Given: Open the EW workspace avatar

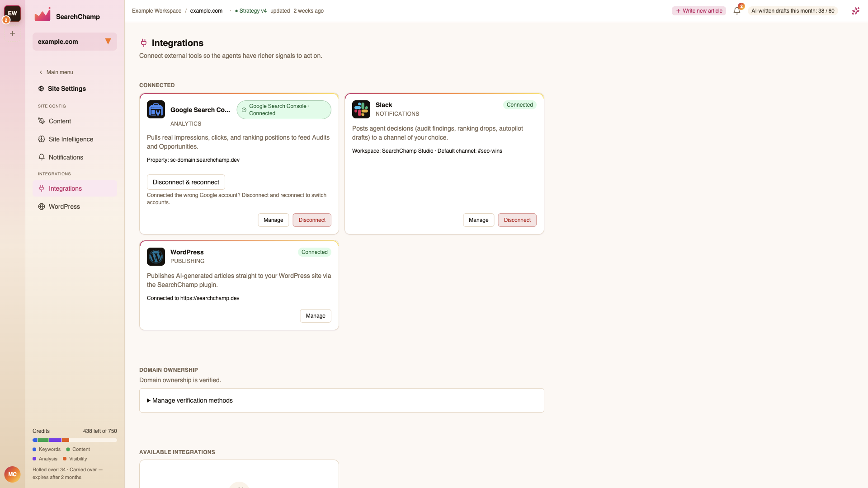Looking at the screenshot, I should 12,13.
